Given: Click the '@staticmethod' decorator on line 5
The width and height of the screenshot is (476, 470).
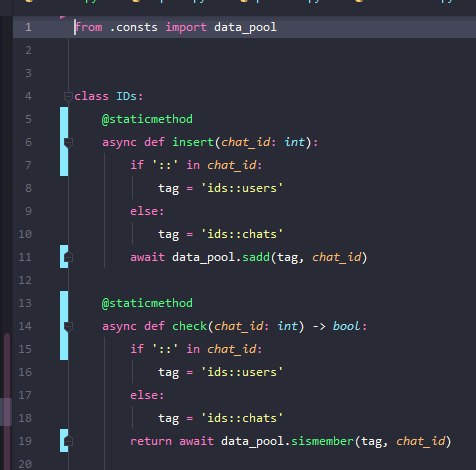Looking at the screenshot, I should (147, 119).
